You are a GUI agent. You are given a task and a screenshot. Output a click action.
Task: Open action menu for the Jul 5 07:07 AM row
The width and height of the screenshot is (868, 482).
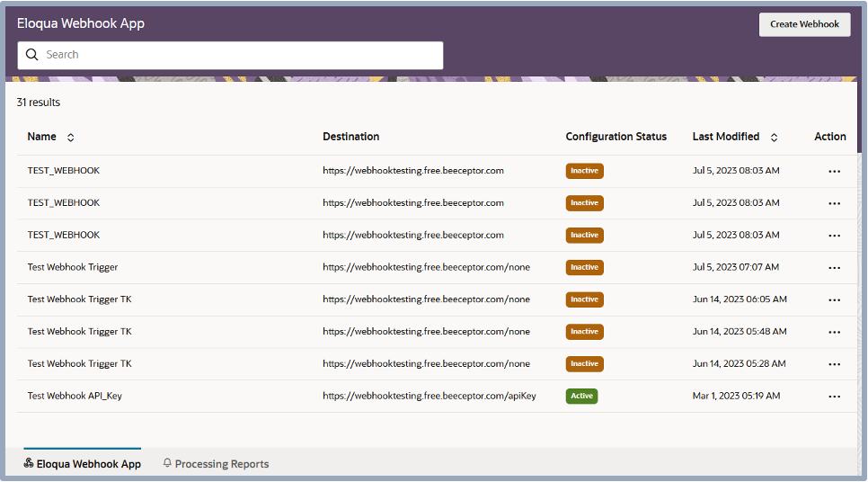834,268
